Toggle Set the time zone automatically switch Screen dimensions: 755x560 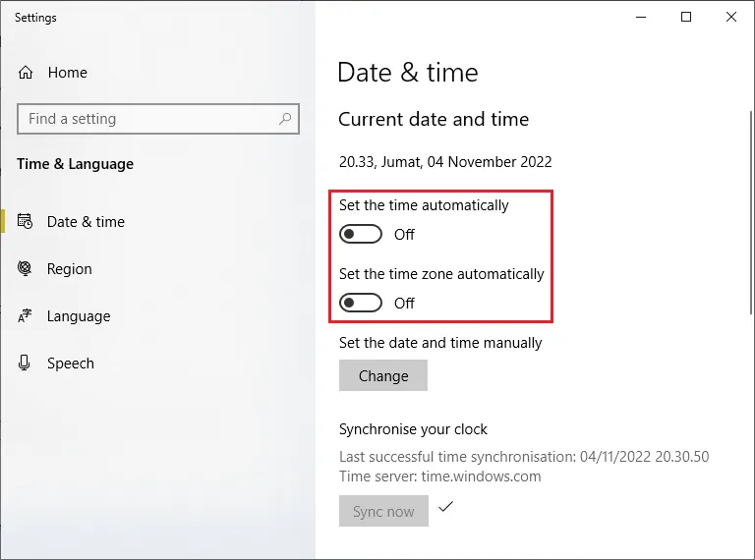point(361,304)
